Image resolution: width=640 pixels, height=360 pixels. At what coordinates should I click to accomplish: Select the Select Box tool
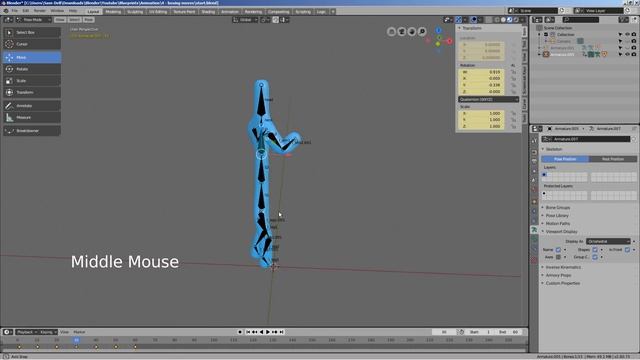(32, 32)
